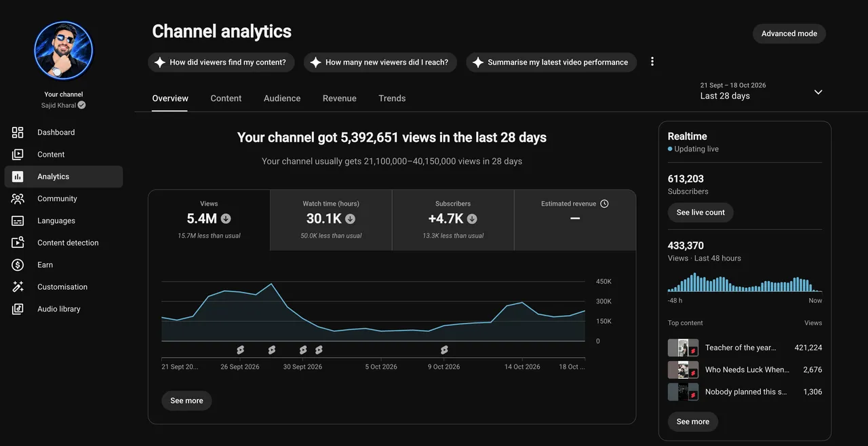
Task: Open the 'Teacher of the year...' video thumbnail
Action: tap(683, 348)
